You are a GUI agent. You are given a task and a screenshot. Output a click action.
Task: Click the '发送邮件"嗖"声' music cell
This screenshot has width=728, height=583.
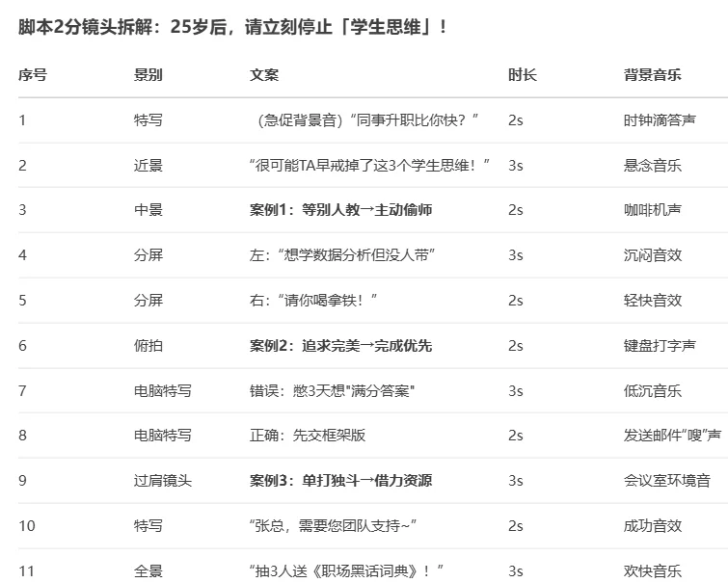point(672,435)
